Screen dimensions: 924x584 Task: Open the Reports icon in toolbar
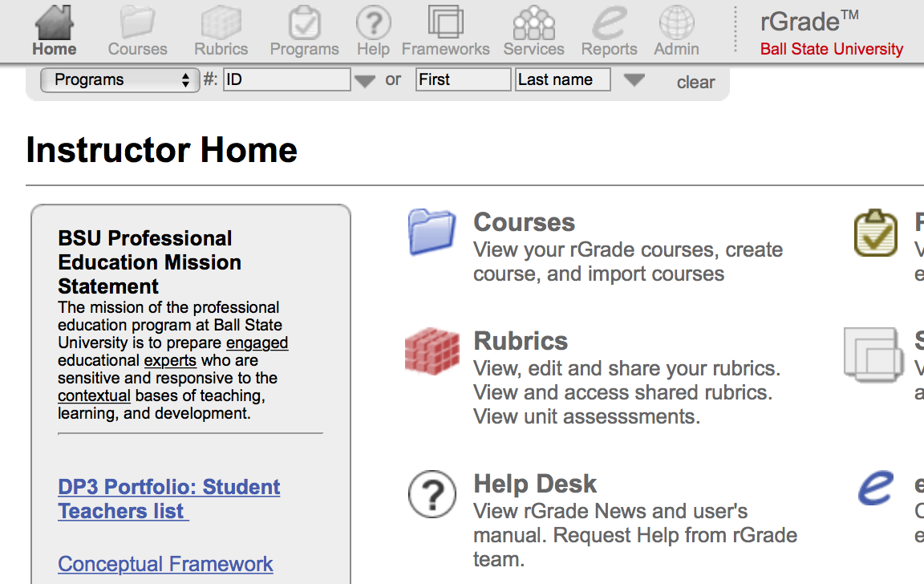[x=609, y=22]
